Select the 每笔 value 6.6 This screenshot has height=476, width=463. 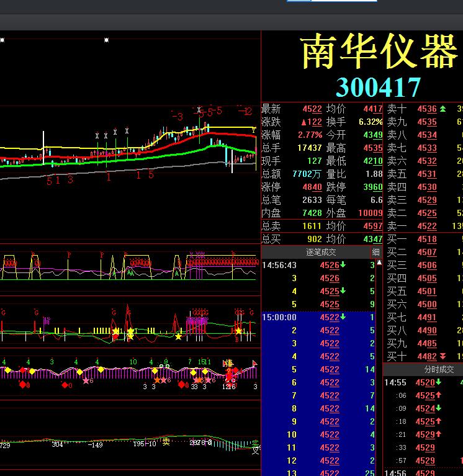[377, 200]
